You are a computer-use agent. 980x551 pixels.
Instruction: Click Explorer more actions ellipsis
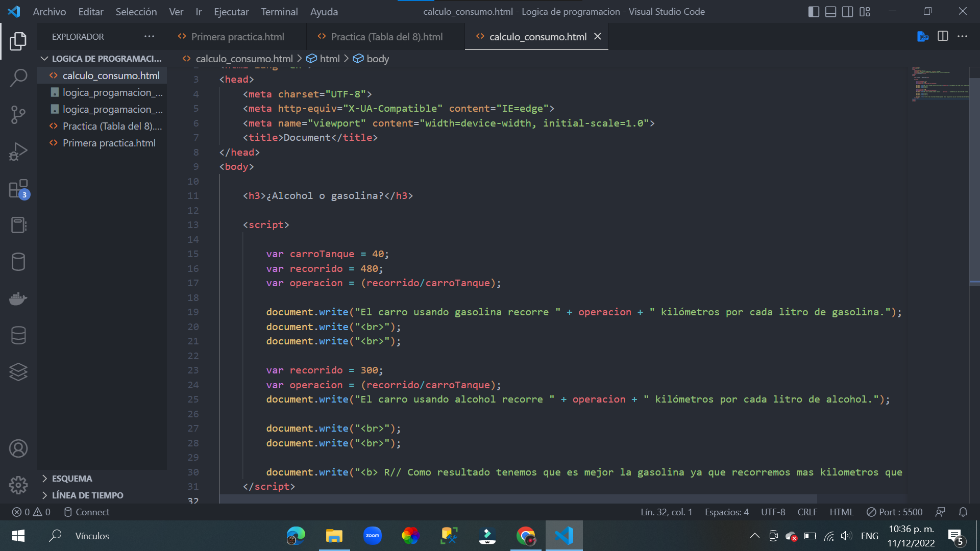click(149, 37)
